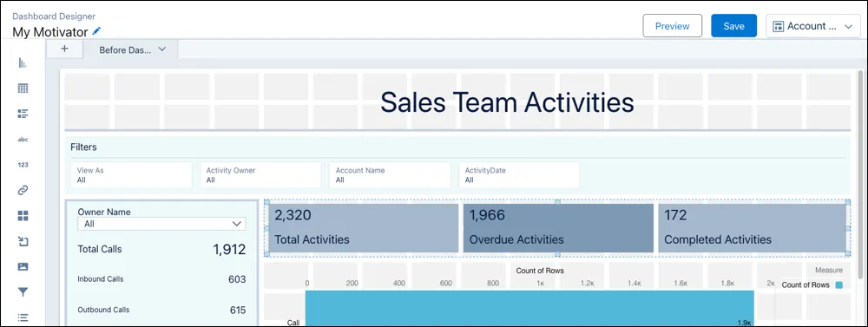Open the Account Name filter
Viewport: 868px width, 327px height.
[390, 175]
